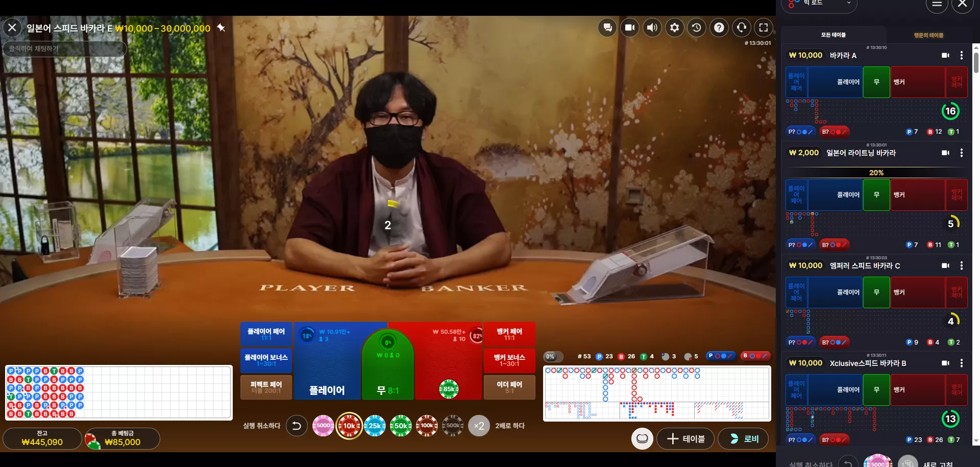Select the blue 25k chip
Screen dimensions: 980x467
[375, 426]
